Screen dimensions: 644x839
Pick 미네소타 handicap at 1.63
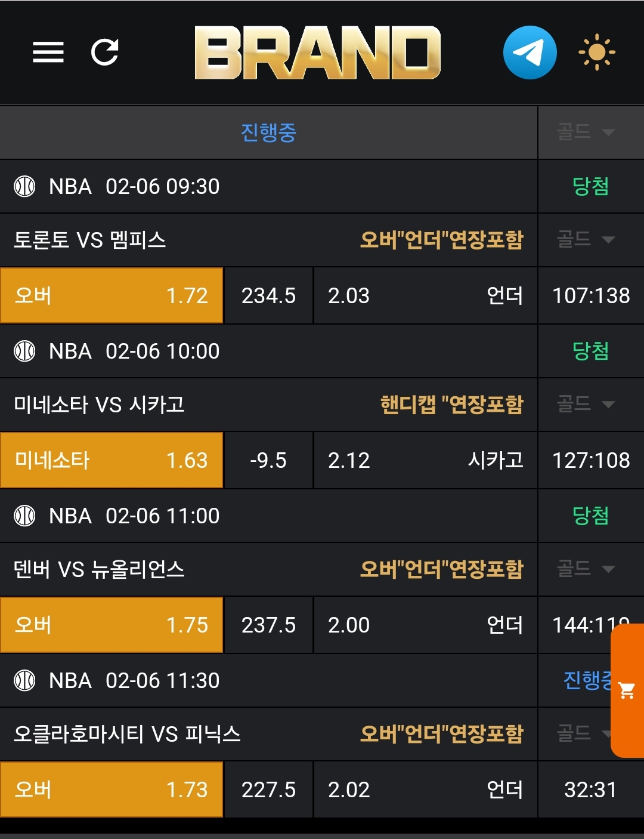point(112,461)
